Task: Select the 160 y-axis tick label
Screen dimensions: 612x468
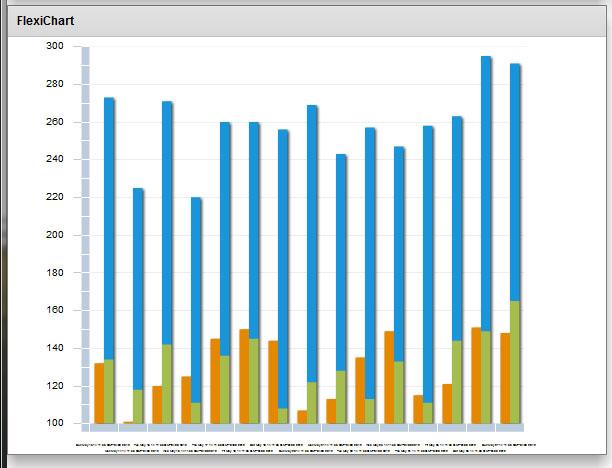Action: click(x=54, y=311)
